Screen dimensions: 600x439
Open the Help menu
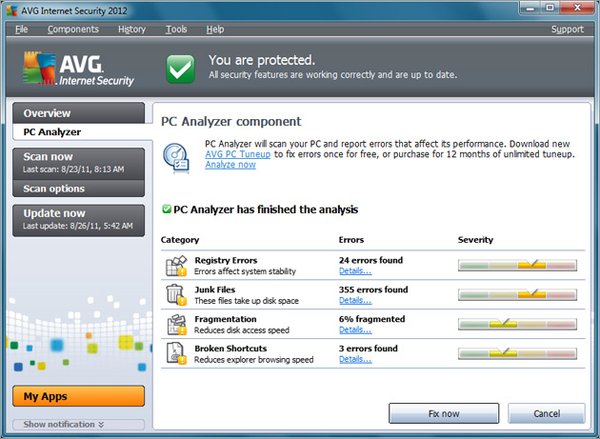[x=215, y=29]
